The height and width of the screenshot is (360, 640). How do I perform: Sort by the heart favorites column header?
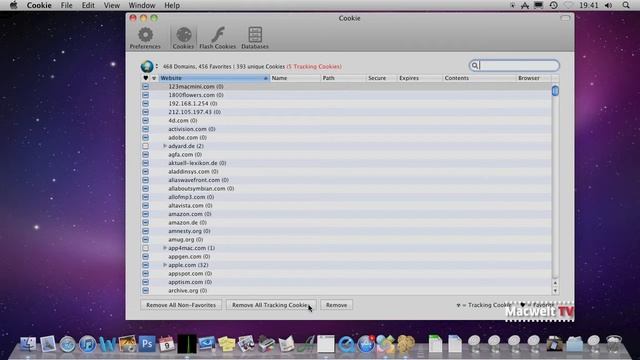145,78
